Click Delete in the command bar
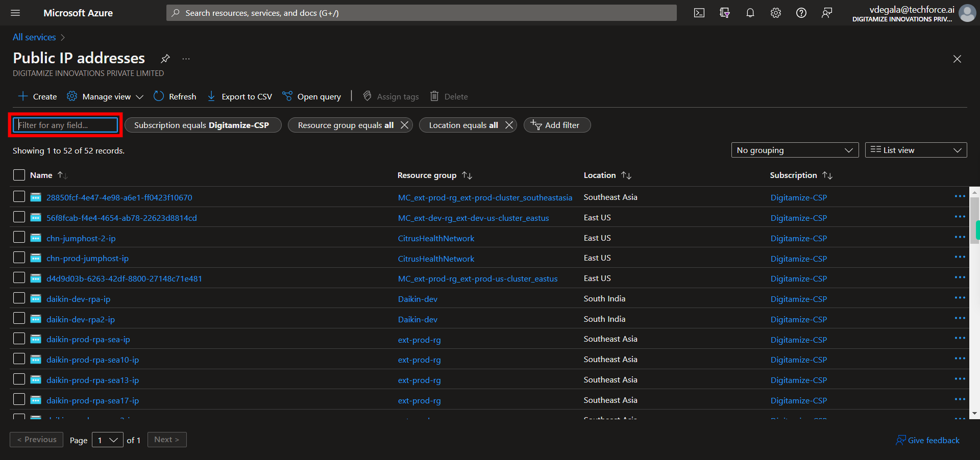Screen dimensions: 980x460 point(449,96)
